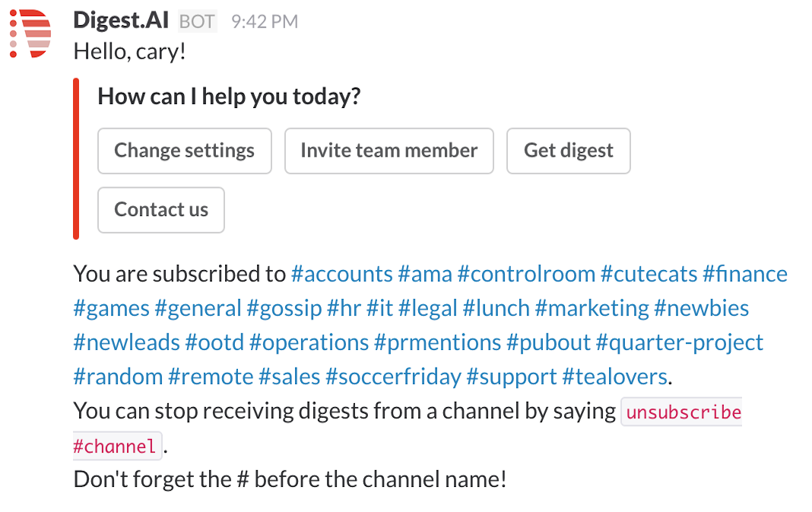Go to the #soccerfriday channel
Image resolution: width=812 pixels, height=512 pixels.
[393, 377]
